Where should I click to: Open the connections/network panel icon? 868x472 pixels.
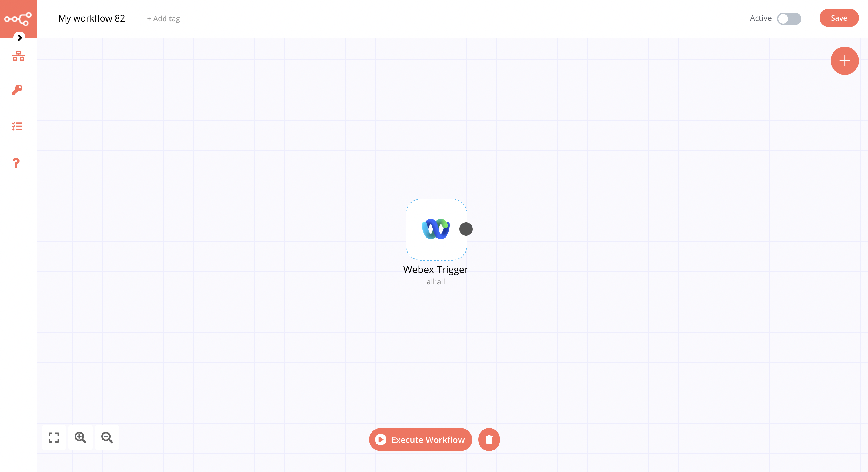coord(18,56)
